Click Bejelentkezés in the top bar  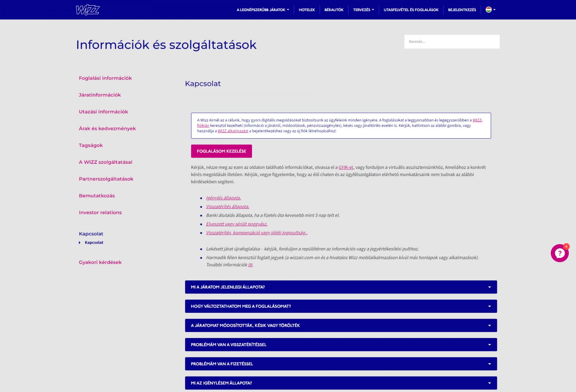(462, 10)
